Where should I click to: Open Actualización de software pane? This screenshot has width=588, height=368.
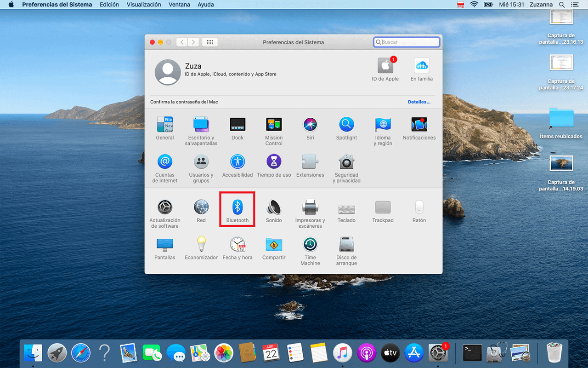pos(165,214)
